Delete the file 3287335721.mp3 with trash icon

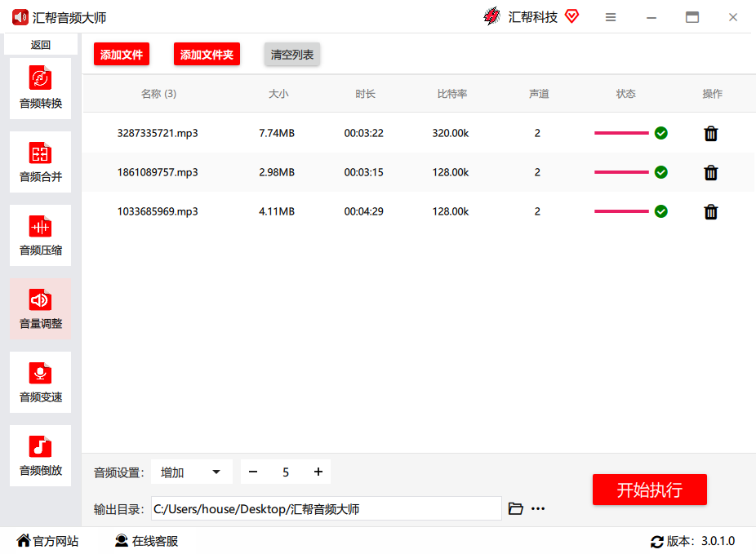point(710,133)
